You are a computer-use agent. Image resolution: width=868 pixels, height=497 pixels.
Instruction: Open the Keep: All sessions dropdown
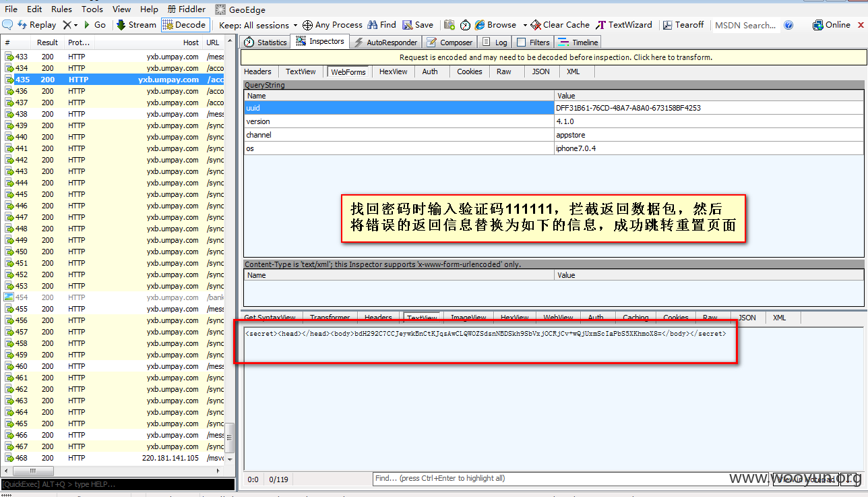[x=258, y=25]
